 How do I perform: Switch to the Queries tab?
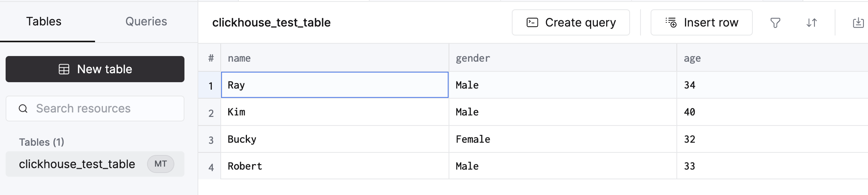pos(146,22)
